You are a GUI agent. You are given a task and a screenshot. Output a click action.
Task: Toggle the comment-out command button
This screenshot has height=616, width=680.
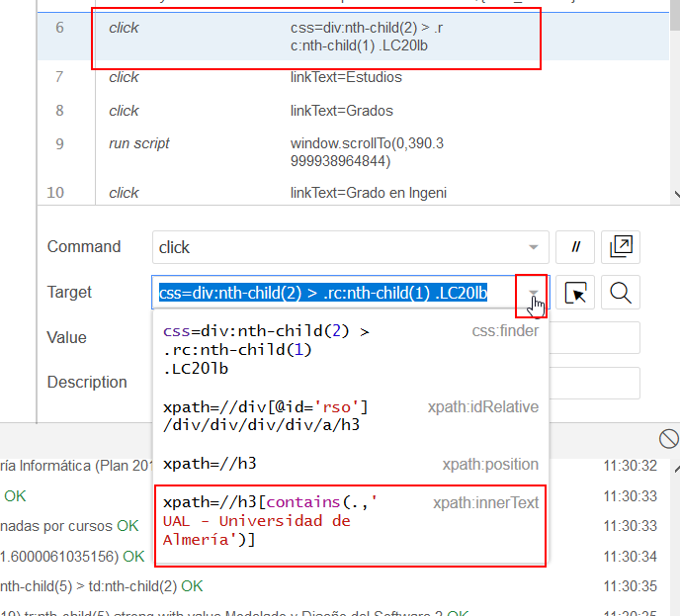575,247
